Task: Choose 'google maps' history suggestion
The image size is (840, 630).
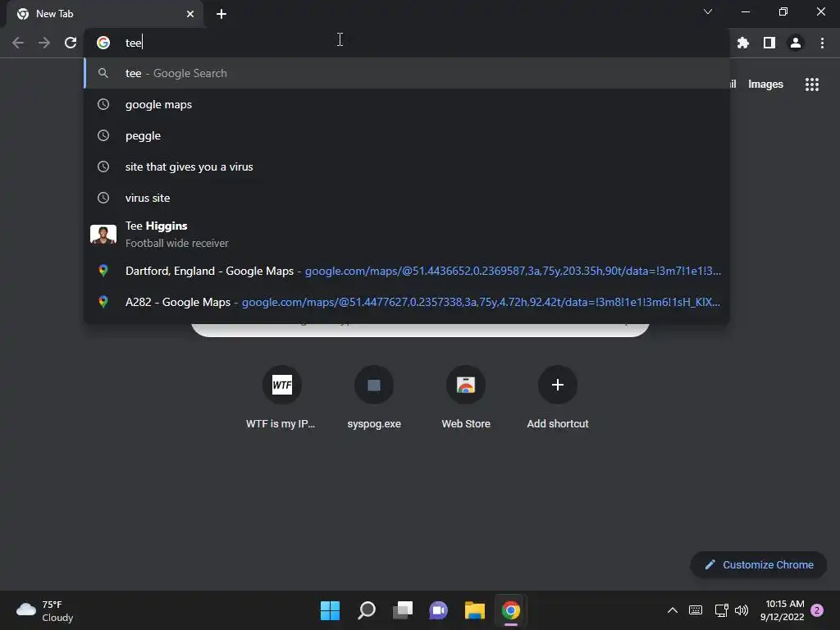Action: (407, 104)
